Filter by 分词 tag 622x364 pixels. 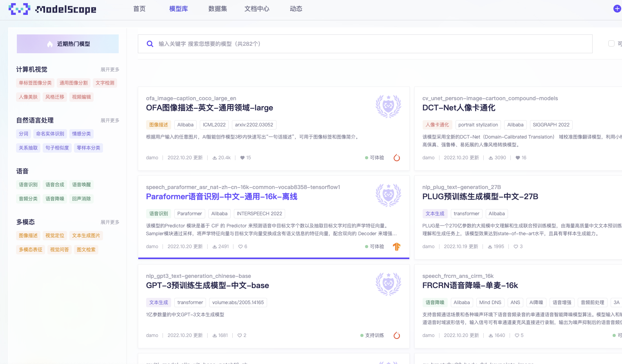click(24, 134)
